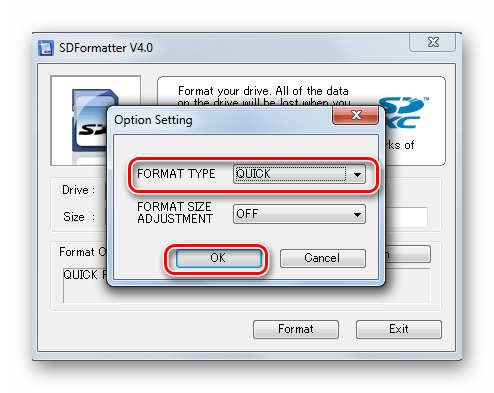Click the SDFormatter title bar app icon
The height and width of the screenshot is (393, 494).
pos(45,48)
